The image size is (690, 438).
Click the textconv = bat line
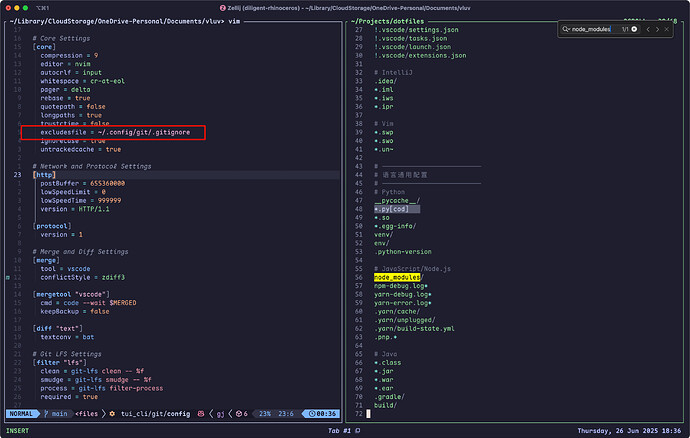(67, 337)
